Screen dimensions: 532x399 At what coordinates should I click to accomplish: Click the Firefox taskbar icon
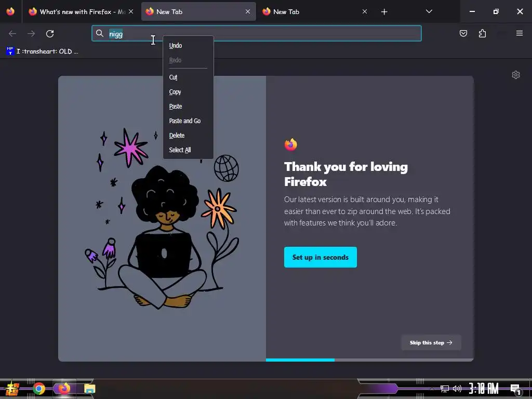coord(64,389)
